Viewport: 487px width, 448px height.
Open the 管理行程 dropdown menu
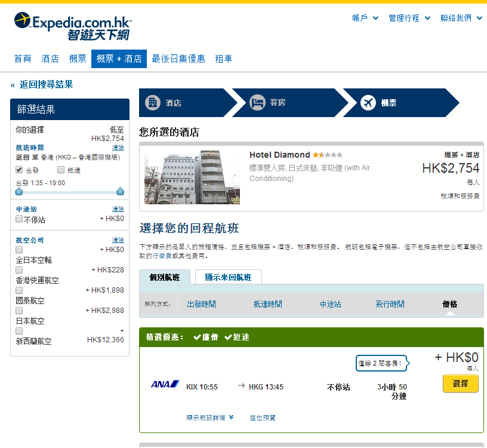(409, 18)
